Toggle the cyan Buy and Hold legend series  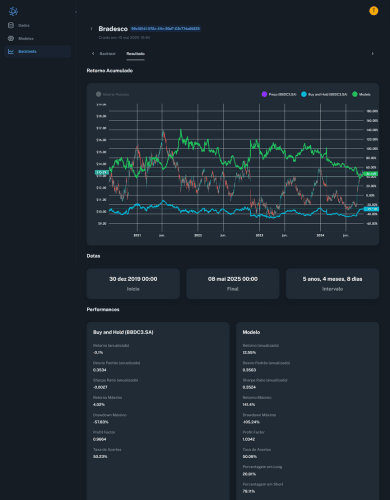pos(324,94)
